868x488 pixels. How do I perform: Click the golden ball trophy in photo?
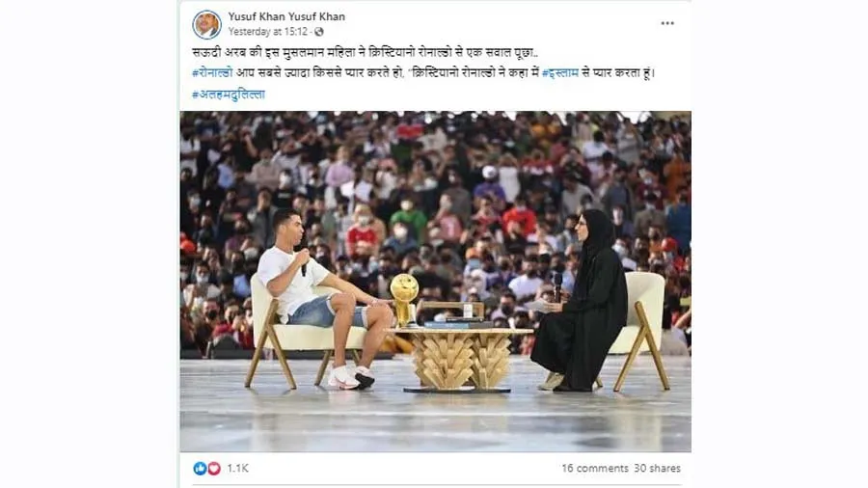pos(404,299)
